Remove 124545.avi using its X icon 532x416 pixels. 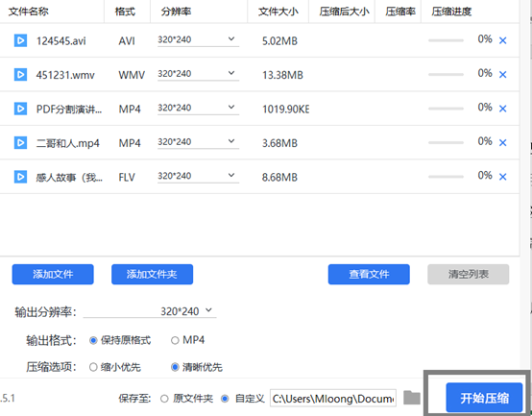(503, 40)
